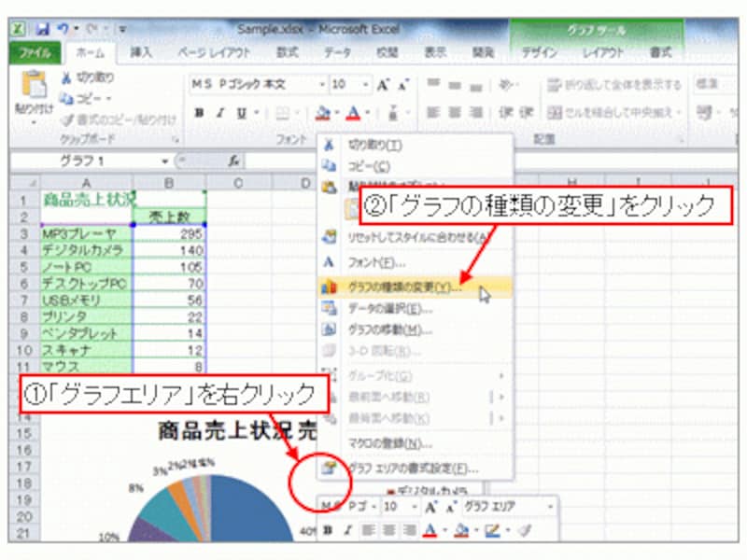747x560 pixels.
Task: Open the Name Box dropdown next to グラフ1
Action: coord(164,161)
